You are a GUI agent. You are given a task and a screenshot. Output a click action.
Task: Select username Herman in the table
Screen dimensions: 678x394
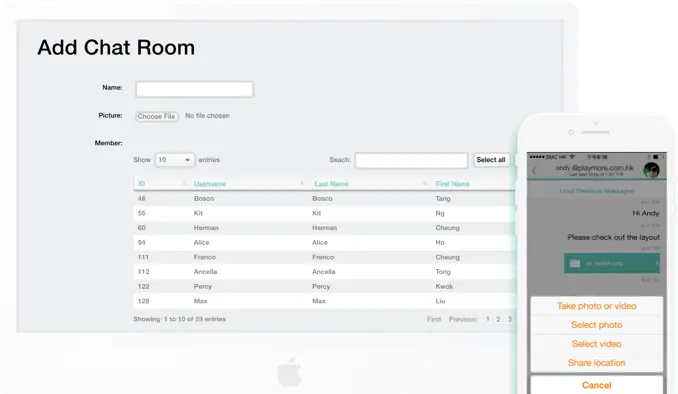click(x=206, y=228)
